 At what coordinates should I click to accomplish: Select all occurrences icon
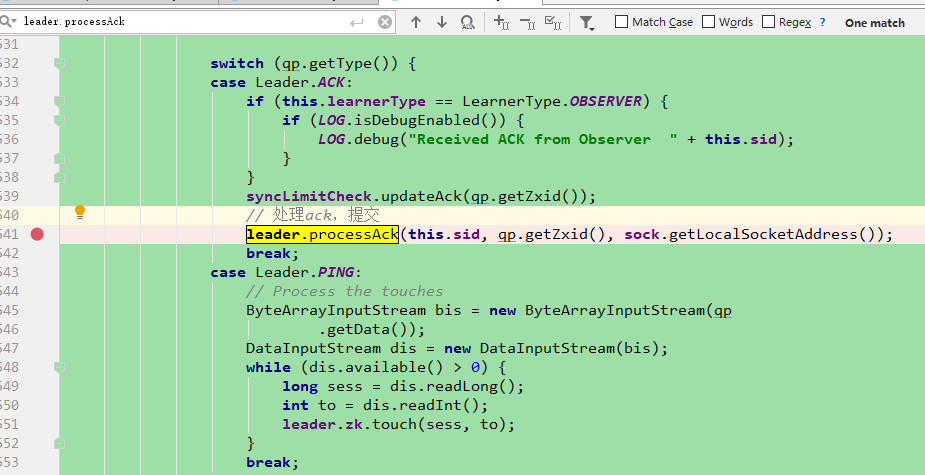553,22
